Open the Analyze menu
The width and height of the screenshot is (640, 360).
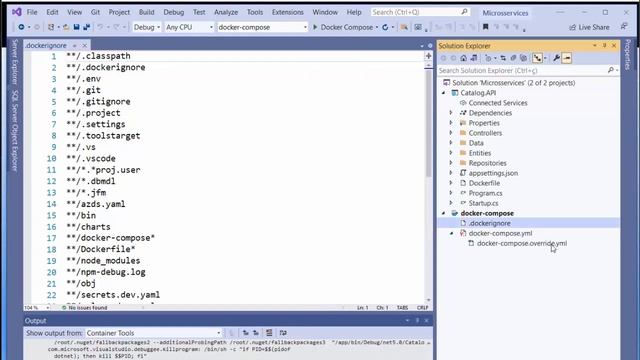(226, 12)
